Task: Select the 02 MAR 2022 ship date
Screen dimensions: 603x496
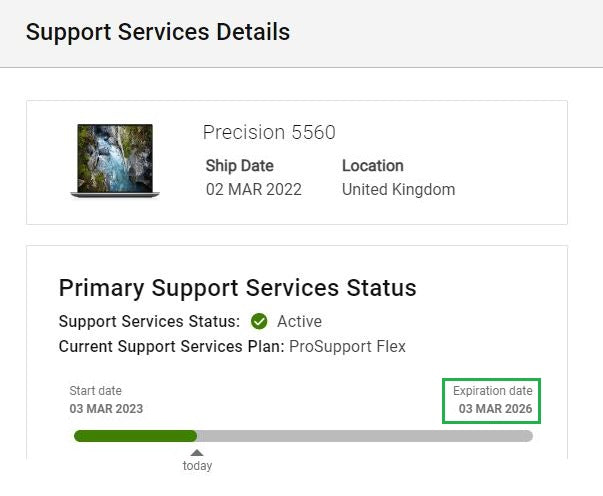Action: point(254,189)
